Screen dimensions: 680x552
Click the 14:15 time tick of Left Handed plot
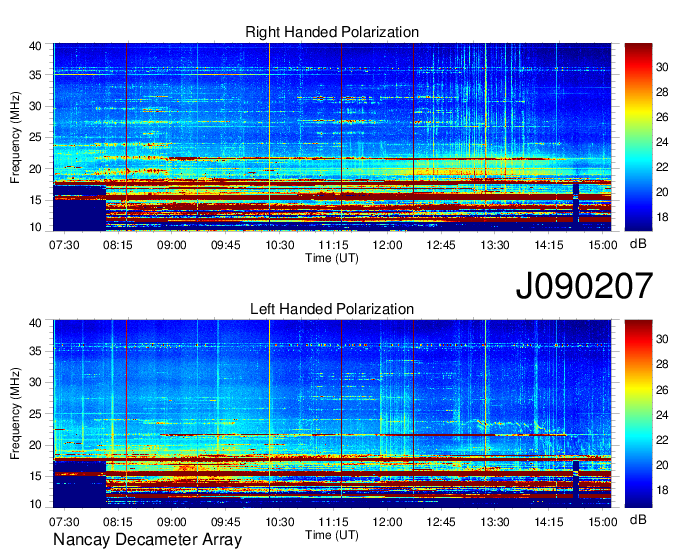coord(549,522)
